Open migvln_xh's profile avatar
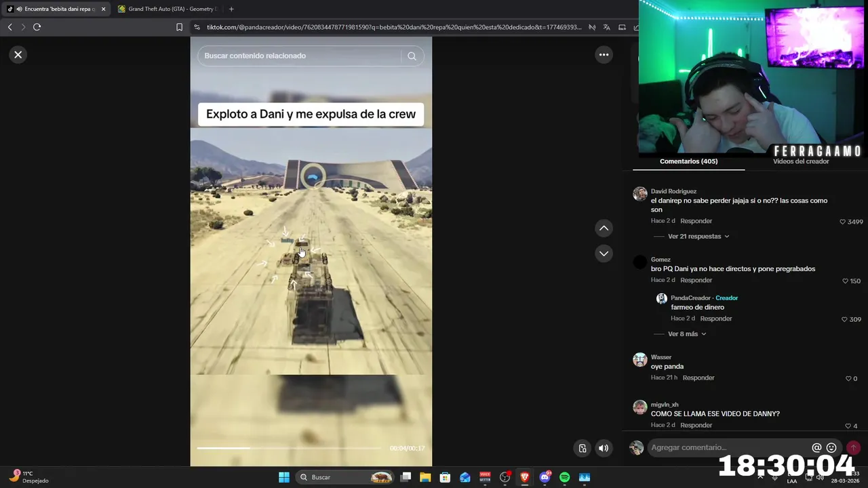868x488 pixels. pyautogui.click(x=639, y=407)
